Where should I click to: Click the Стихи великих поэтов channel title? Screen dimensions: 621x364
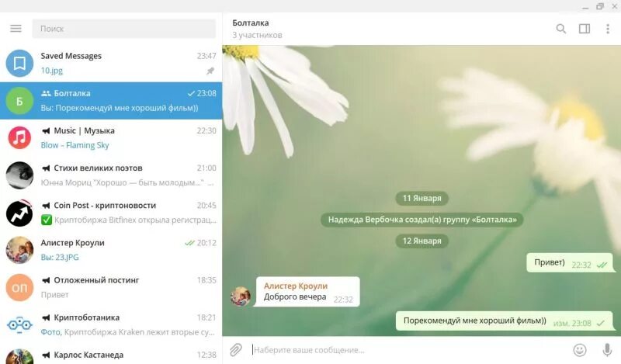point(98,168)
